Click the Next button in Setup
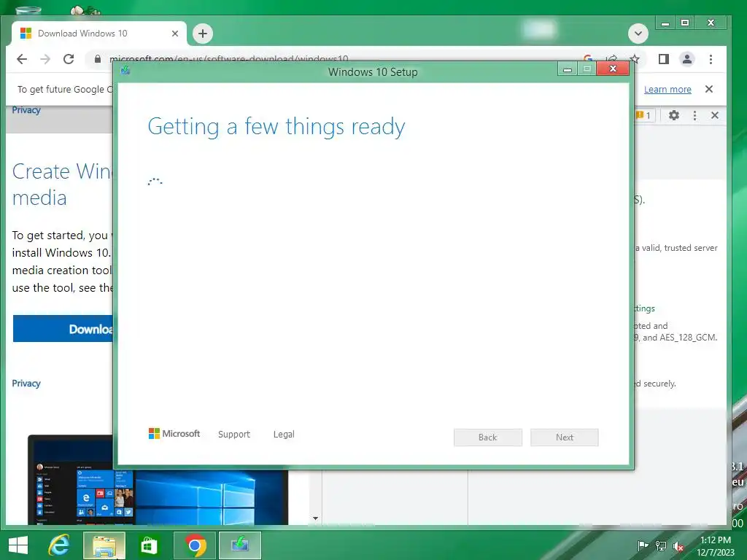 (x=565, y=437)
